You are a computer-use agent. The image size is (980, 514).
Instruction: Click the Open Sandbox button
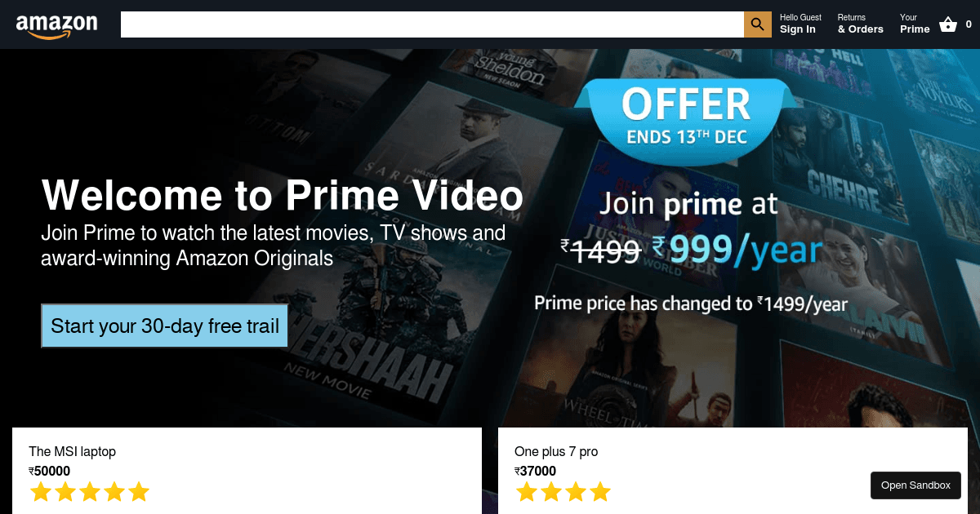pos(915,485)
